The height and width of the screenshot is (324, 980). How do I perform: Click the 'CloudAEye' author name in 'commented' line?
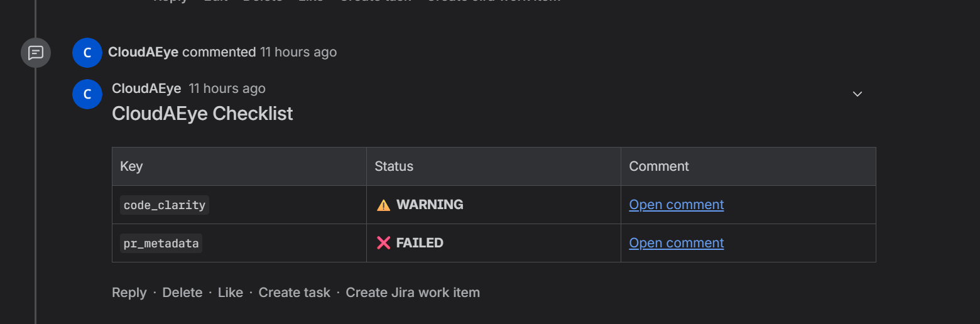(143, 52)
